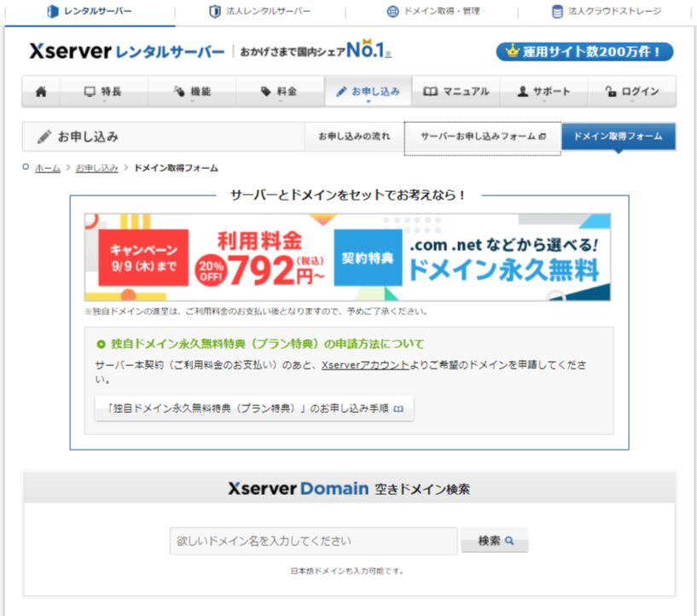Switch to ドメイン取得・管理 top tab
The image size is (697, 616).
(x=433, y=12)
